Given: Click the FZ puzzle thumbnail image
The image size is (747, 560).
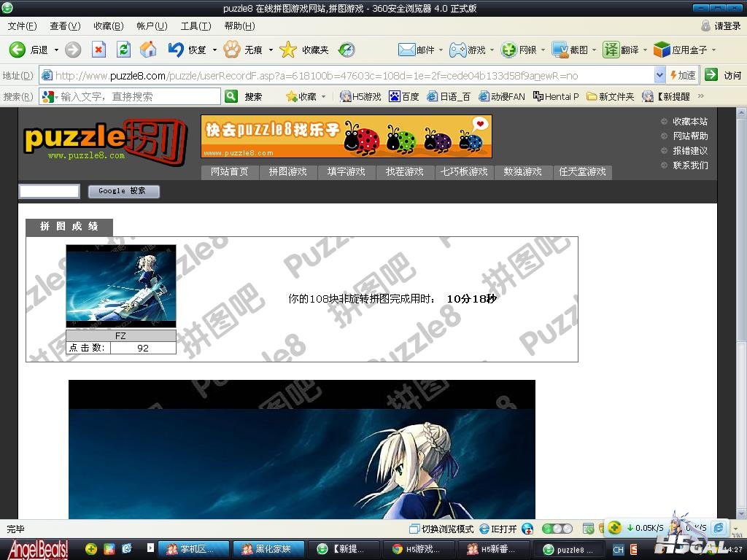Looking at the screenshot, I should click(121, 286).
